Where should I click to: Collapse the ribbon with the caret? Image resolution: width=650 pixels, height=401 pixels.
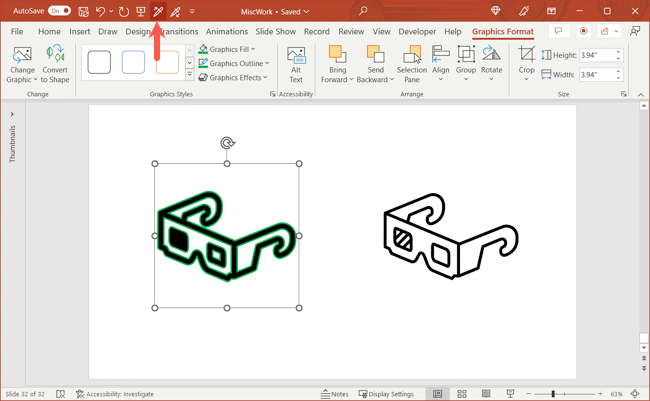[641, 95]
